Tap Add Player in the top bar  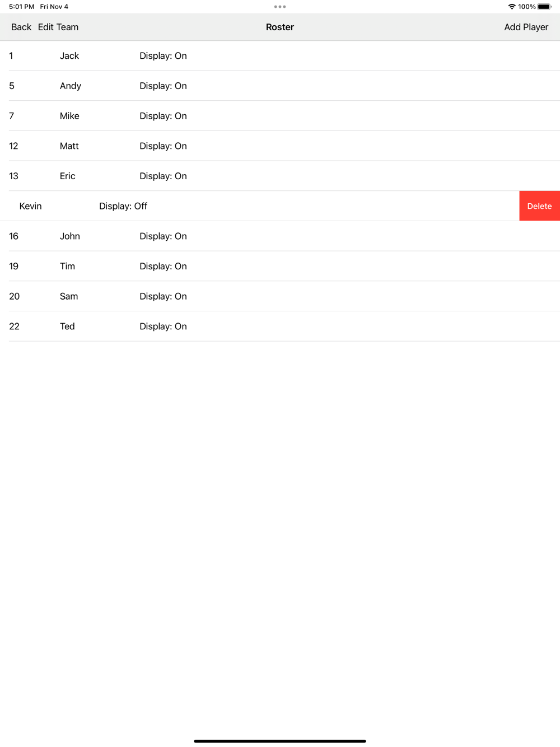(526, 27)
